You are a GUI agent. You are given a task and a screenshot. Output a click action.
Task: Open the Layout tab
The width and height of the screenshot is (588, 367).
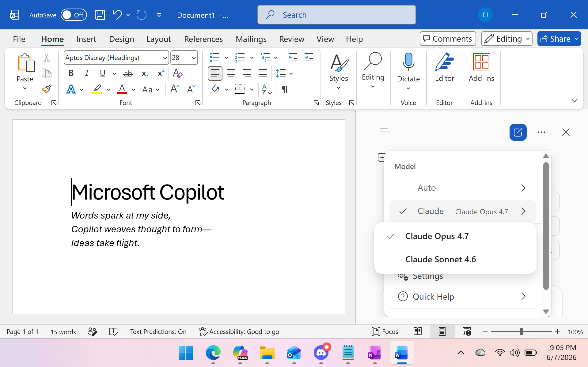pos(158,39)
